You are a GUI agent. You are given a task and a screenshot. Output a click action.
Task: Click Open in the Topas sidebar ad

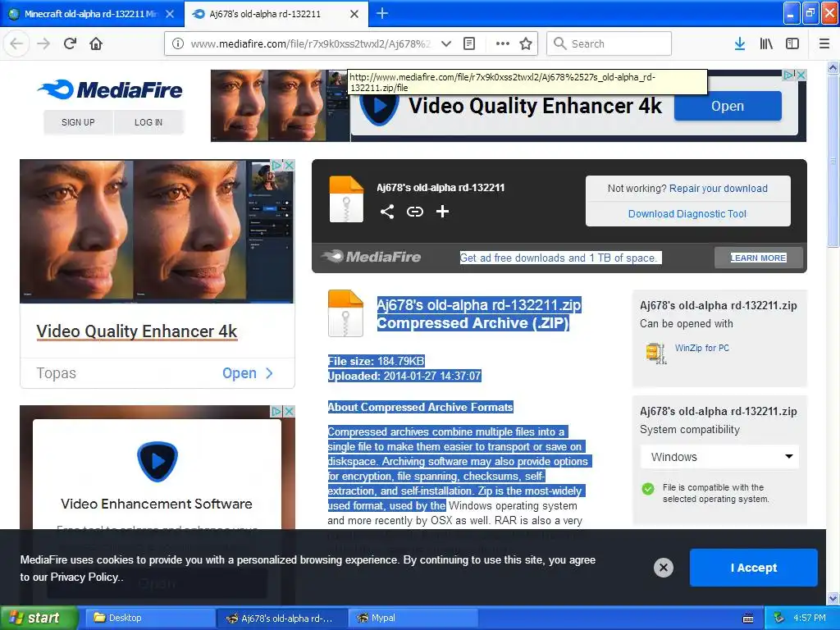pos(248,373)
